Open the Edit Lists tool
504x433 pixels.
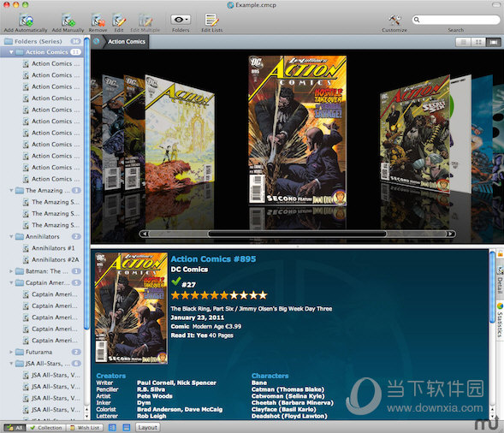(211, 21)
